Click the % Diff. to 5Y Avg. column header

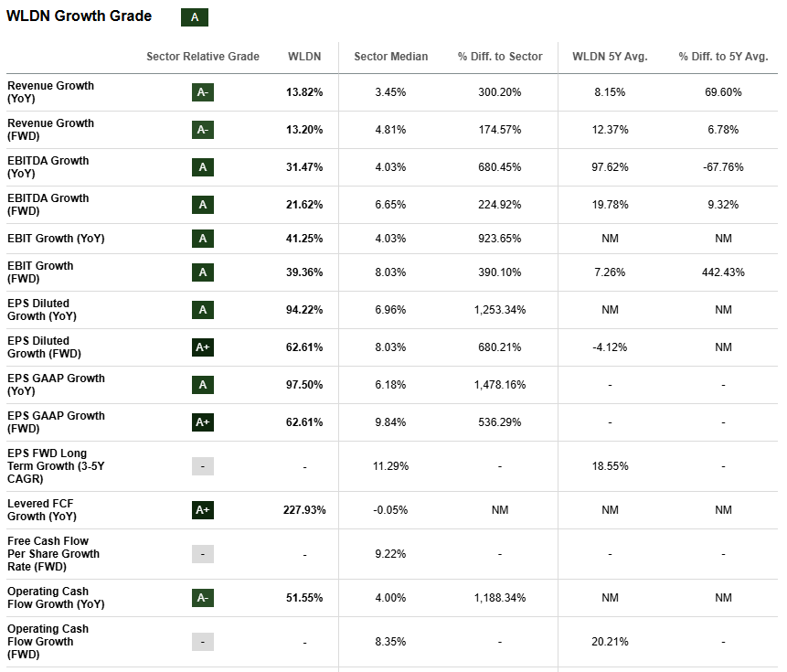tap(723, 57)
